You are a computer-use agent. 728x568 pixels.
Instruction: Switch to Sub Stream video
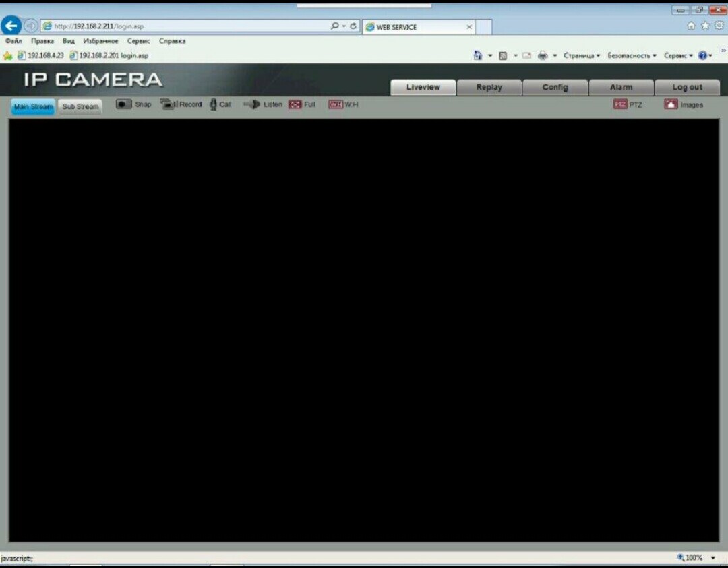click(80, 106)
